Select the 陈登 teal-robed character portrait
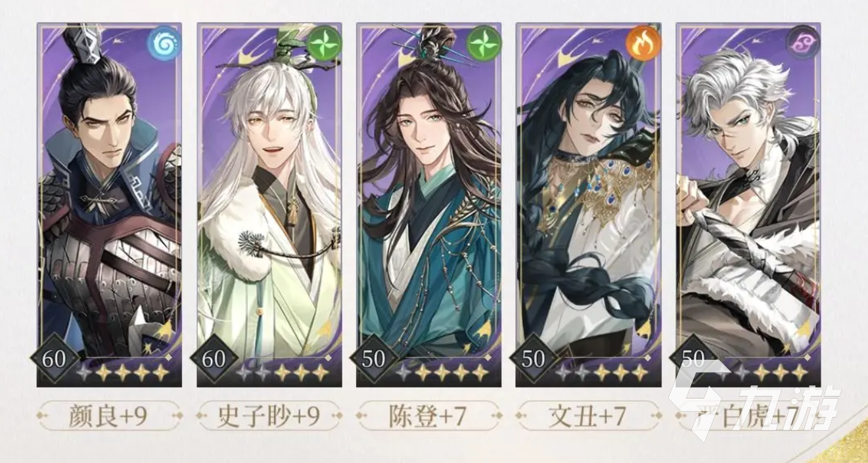Image resolution: width=868 pixels, height=463 pixels. (428, 205)
